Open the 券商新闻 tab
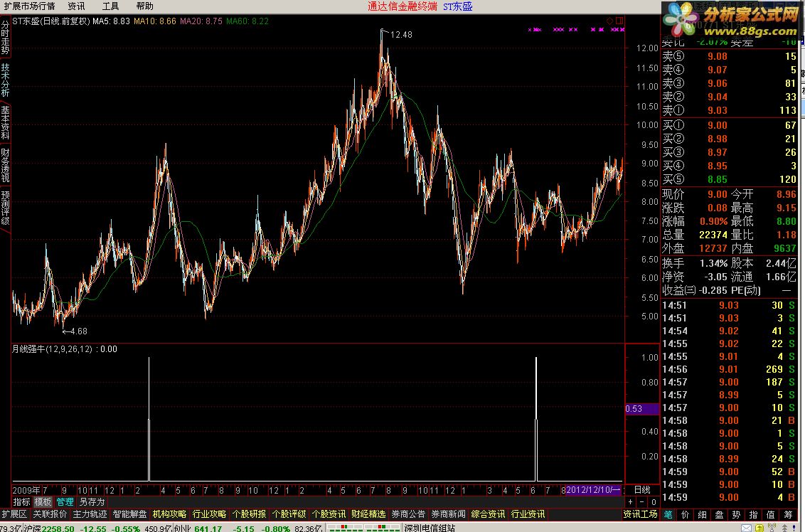The height and width of the screenshot is (532, 805). click(x=448, y=514)
